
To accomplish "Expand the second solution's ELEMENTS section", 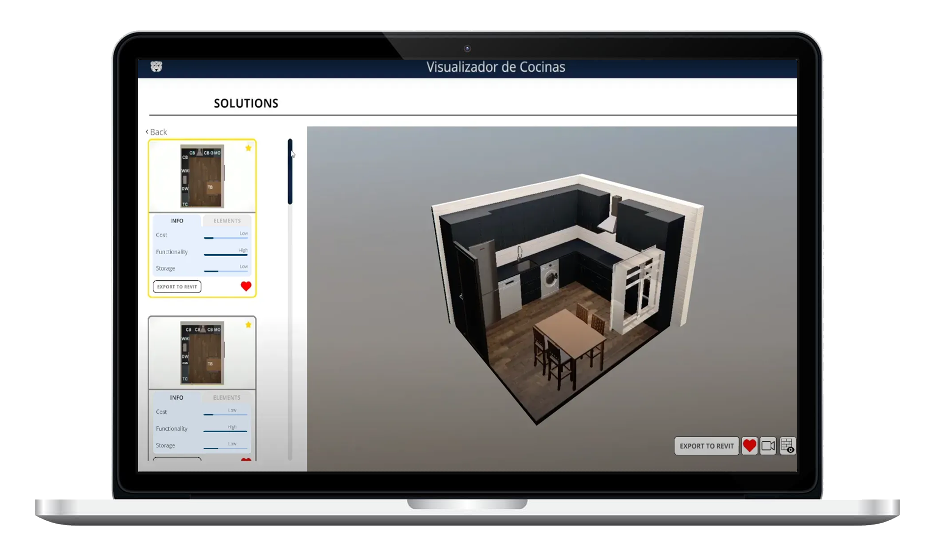I will (x=227, y=397).
